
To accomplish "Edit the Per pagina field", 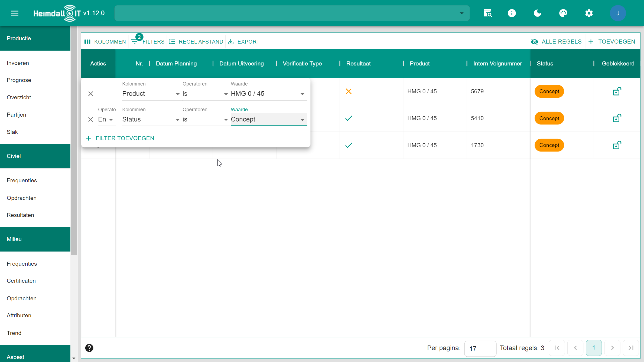I will tap(480, 348).
